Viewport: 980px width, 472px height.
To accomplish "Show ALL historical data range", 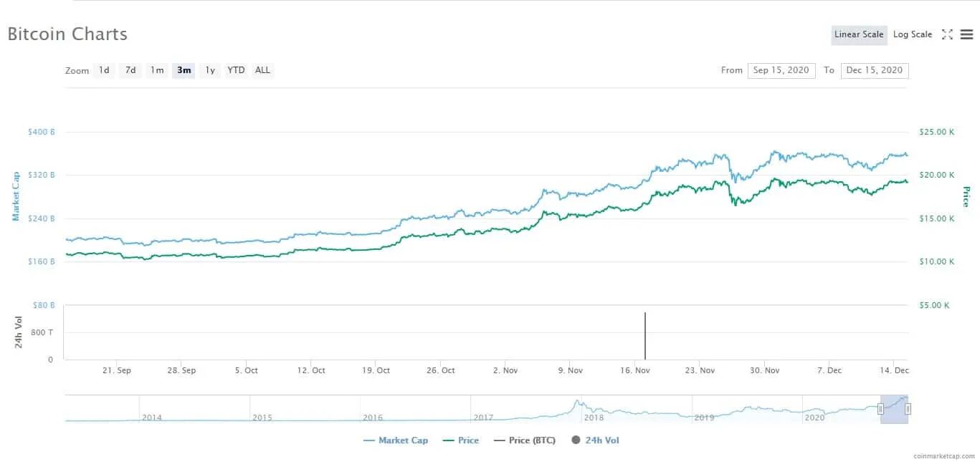I will coord(262,70).
